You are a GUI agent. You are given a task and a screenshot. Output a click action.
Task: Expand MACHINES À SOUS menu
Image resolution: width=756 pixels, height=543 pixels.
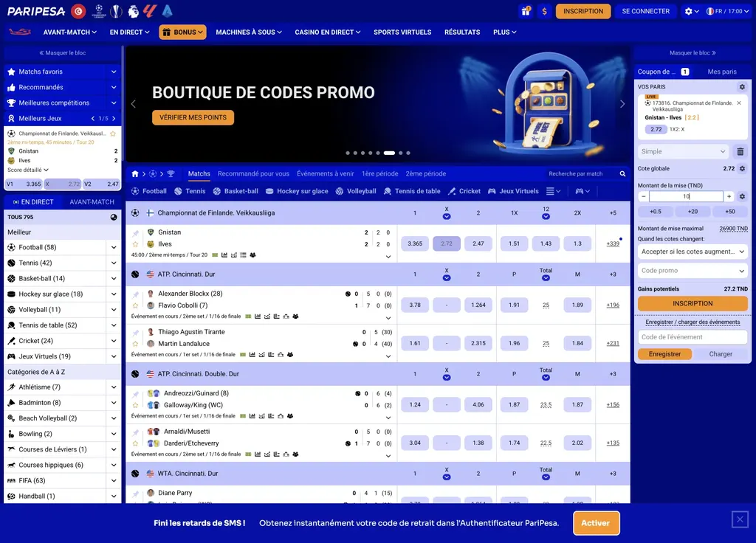(249, 32)
